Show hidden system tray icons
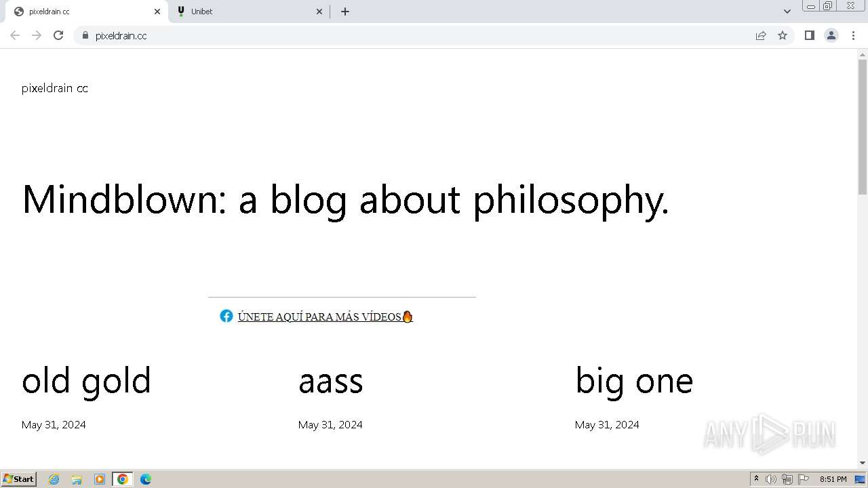Image resolution: width=868 pixels, height=488 pixels. 756,479
